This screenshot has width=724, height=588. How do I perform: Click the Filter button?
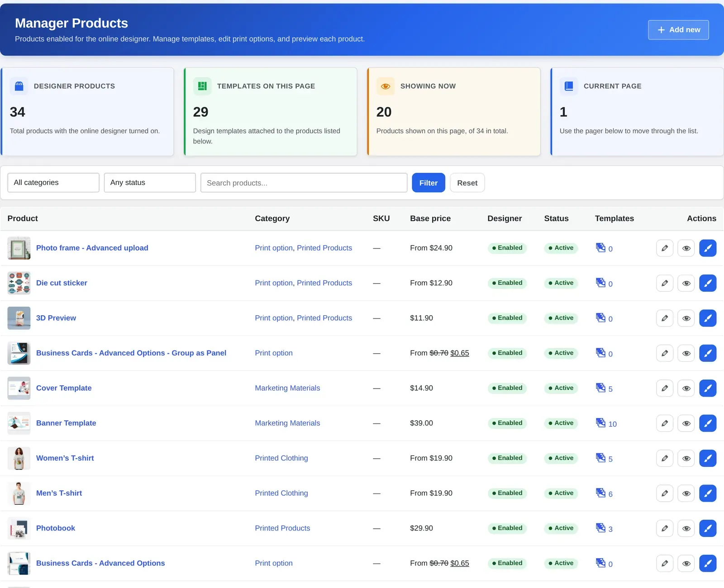pyautogui.click(x=429, y=183)
